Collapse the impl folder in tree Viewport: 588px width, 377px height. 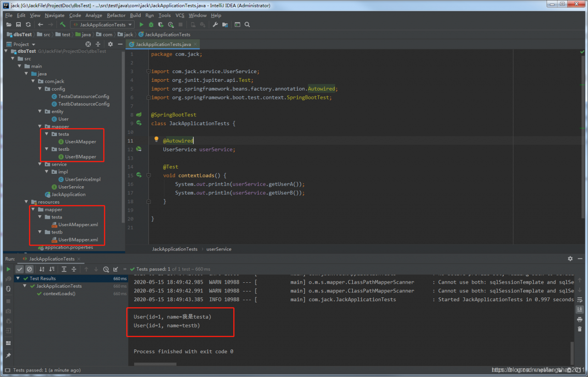47,172
